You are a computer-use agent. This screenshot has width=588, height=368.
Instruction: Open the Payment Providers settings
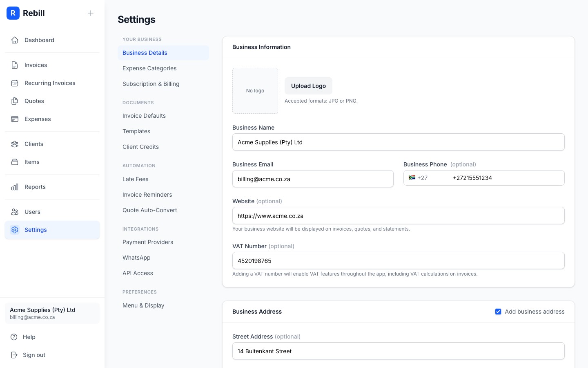148,242
